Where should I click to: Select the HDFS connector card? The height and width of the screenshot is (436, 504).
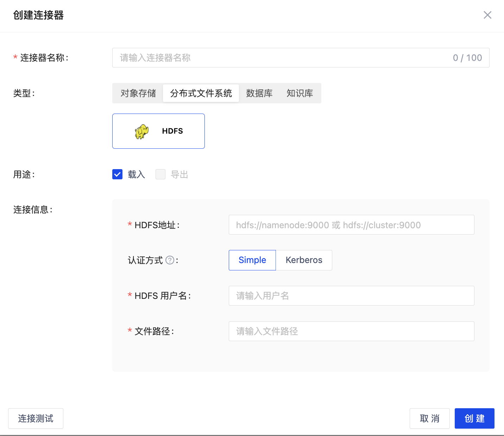coord(158,131)
